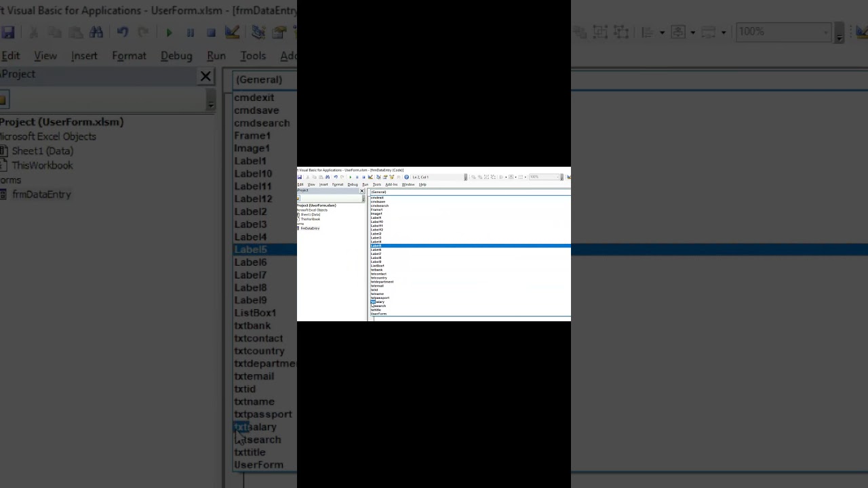Select frmDataEntry in enlarged background project tree
The image size is (868, 488).
pos(41,195)
